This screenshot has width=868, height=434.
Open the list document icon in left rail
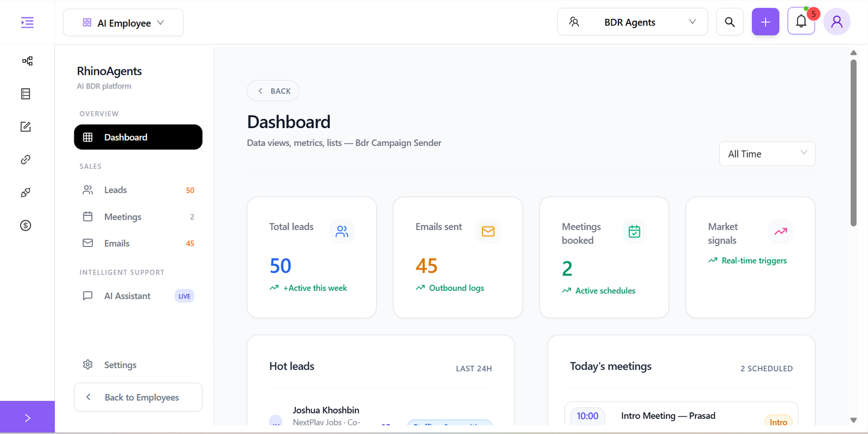coord(25,94)
